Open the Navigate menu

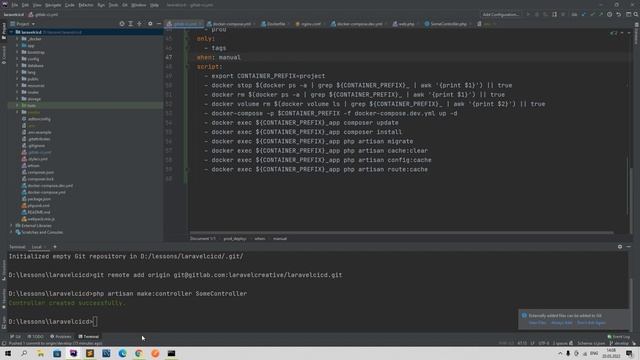(53, 5)
